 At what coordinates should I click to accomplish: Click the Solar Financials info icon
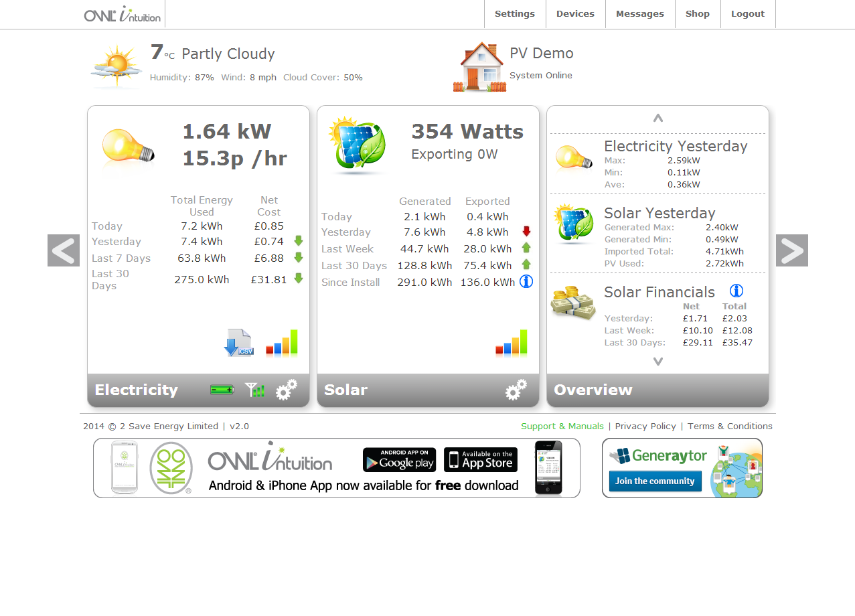(736, 291)
